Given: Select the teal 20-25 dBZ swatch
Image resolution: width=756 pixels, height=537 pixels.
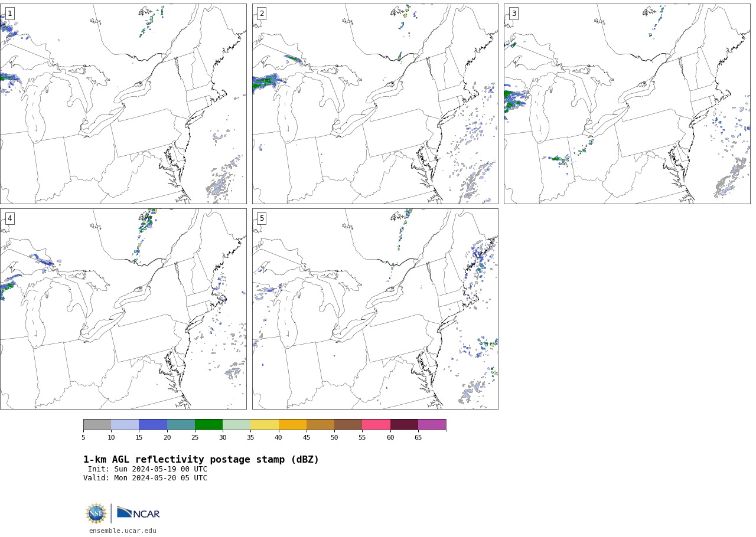Looking at the screenshot, I should click(x=181, y=425).
